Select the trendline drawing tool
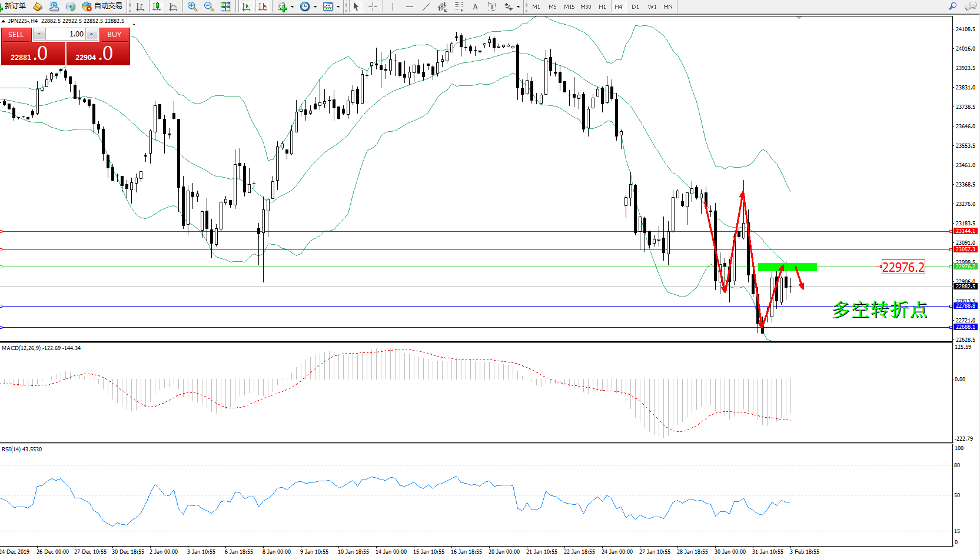Screen dimensions: 980x556 click(426, 6)
